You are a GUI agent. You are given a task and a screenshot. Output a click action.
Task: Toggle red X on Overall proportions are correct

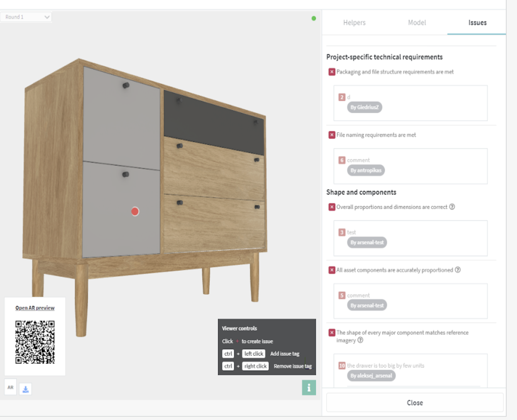[x=332, y=207]
